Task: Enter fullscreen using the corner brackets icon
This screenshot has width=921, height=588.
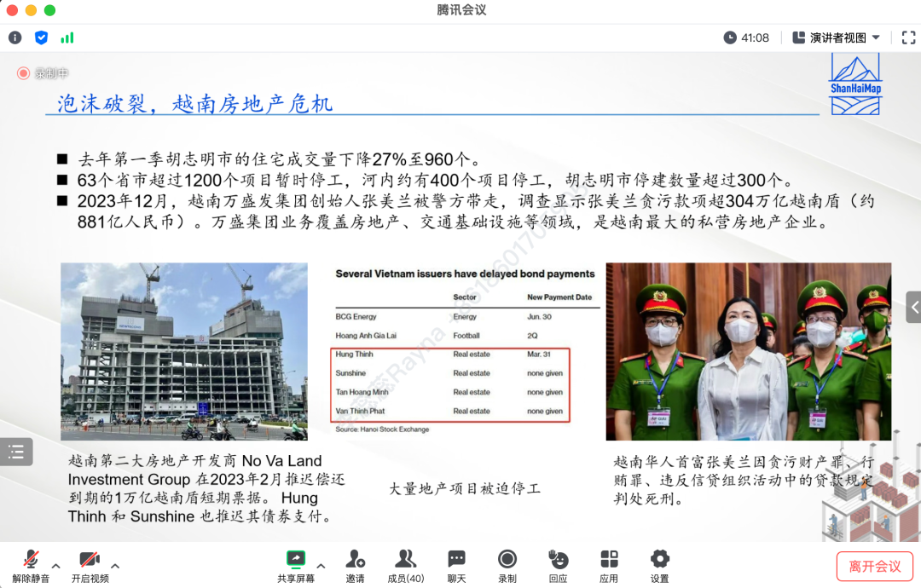Action: [x=908, y=38]
